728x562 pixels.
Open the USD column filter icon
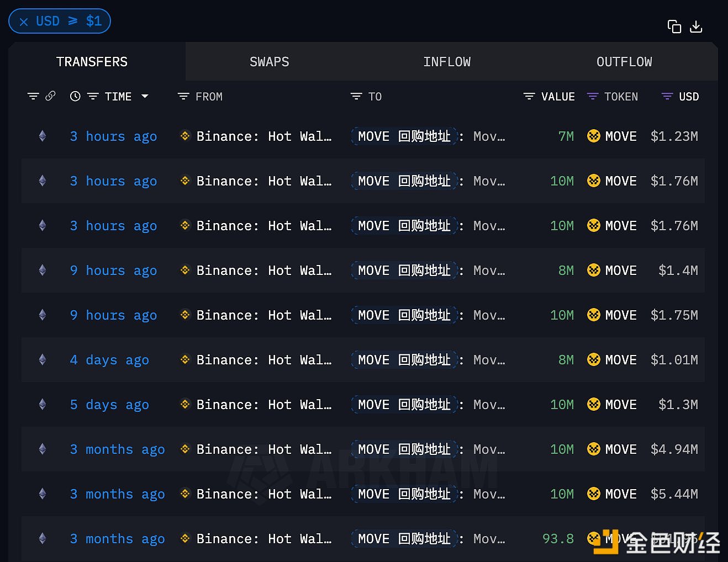[666, 96]
